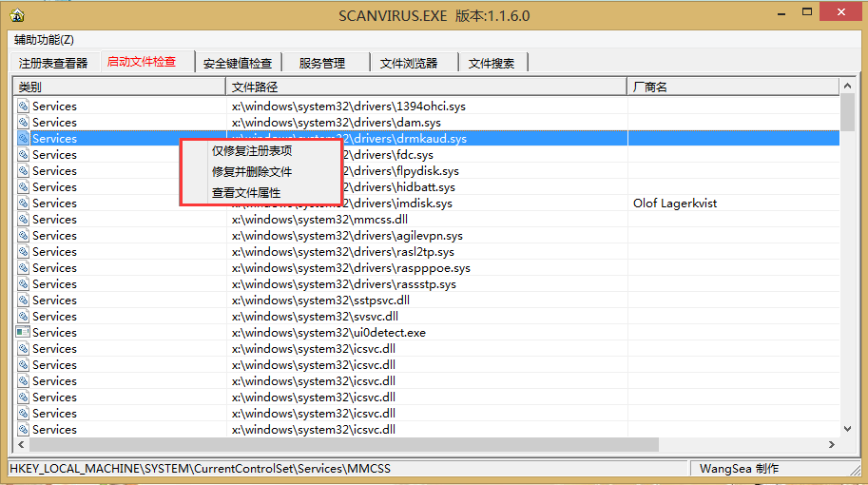Screen dimensions: 868x485
Task: Sort by the 文件路径 column header
Action: [426, 87]
